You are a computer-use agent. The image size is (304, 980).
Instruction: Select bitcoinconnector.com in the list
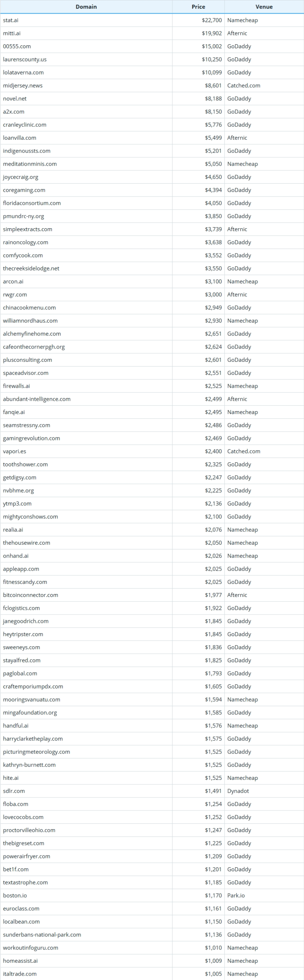click(x=30, y=595)
